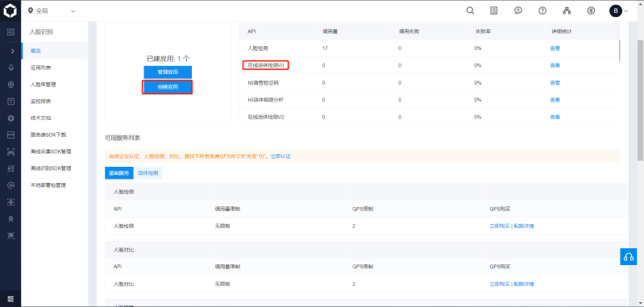Click the API table's inner scrollbar
This screenshot has height=307, width=644.
pos(619,52)
